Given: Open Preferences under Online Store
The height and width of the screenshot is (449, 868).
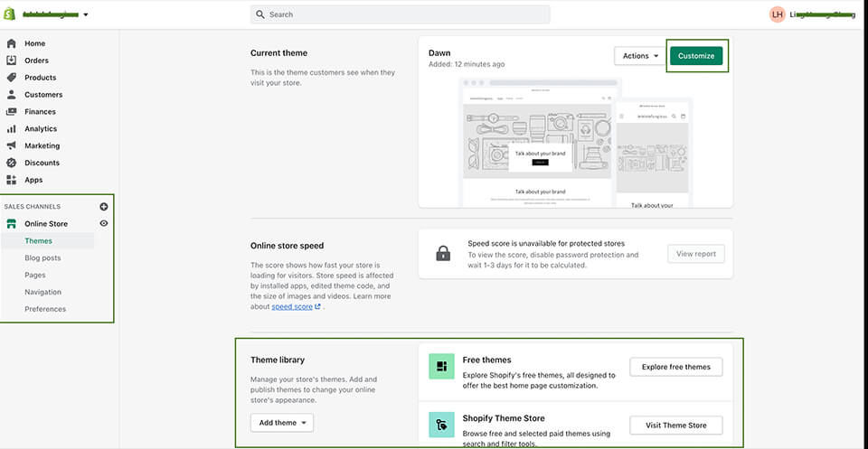Looking at the screenshot, I should tap(45, 309).
